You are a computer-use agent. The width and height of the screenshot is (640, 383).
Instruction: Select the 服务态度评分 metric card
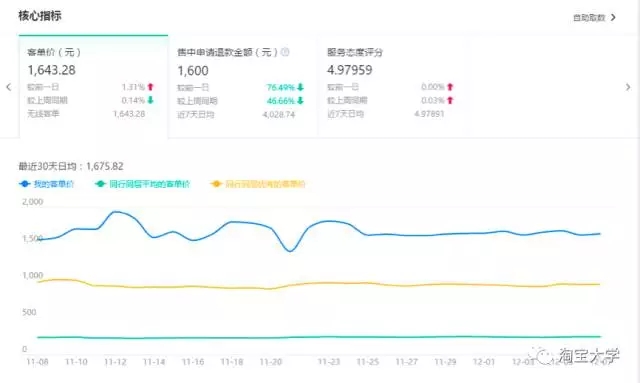point(393,87)
